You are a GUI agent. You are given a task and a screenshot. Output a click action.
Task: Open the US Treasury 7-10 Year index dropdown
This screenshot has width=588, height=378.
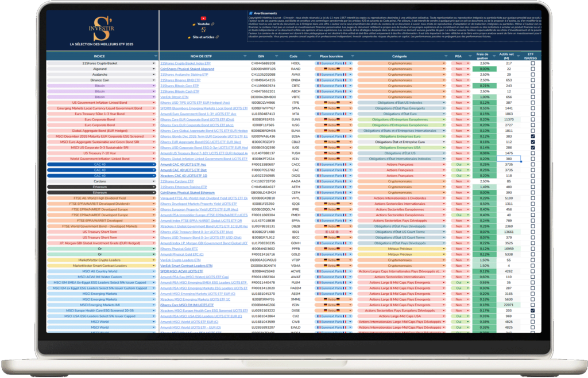click(x=154, y=153)
